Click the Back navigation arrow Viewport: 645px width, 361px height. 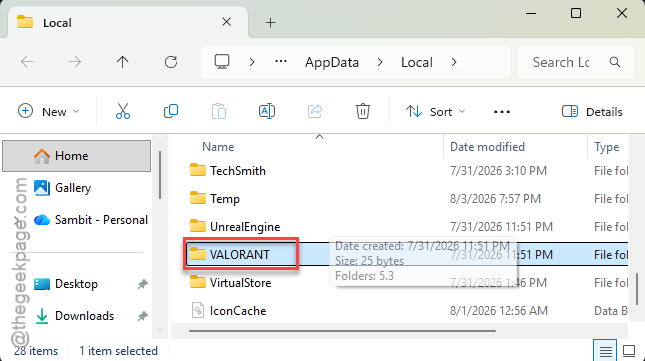tap(27, 62)
